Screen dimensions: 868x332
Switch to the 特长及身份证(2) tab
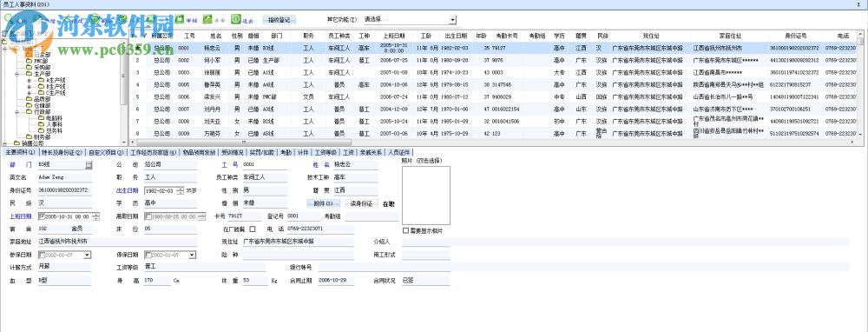click(62, 152)
